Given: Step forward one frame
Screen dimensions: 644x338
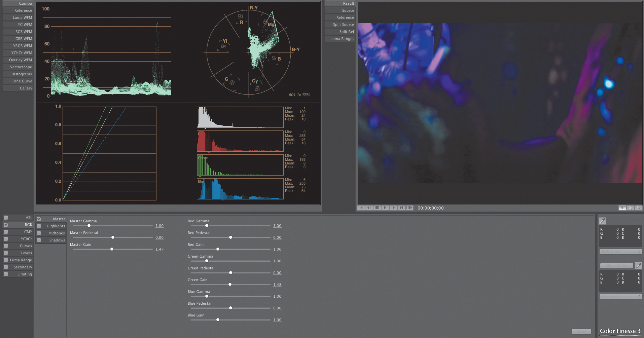Looking at the screenshot, I should (393, 208).
